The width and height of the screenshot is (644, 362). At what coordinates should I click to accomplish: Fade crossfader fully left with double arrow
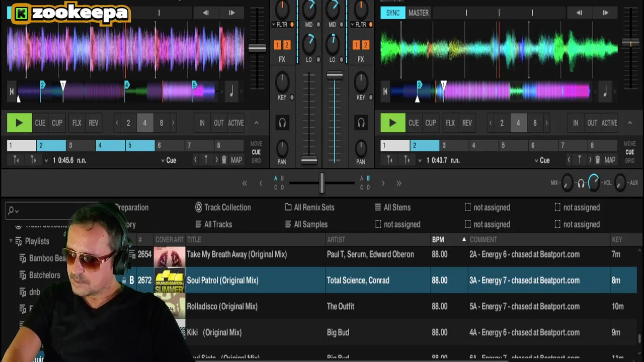245,184
